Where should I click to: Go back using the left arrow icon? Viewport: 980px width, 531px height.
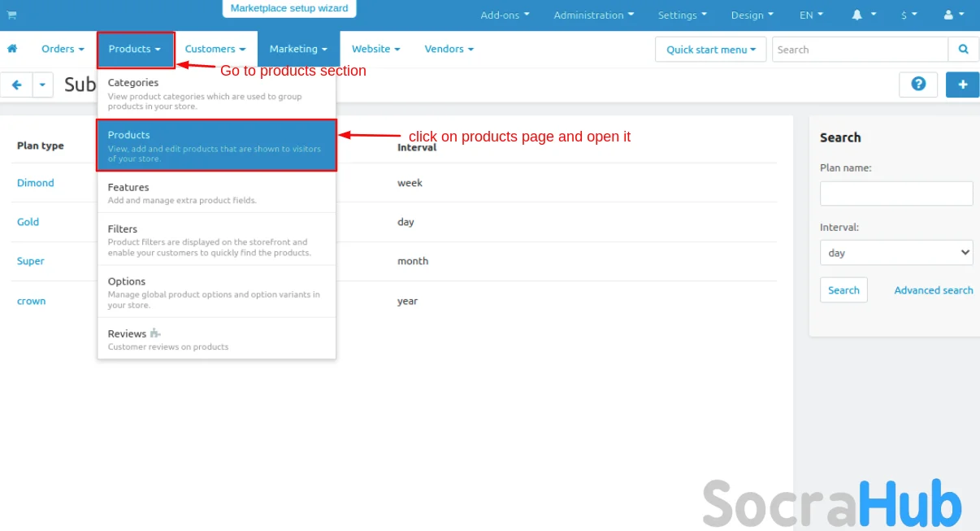pyautogui.click(x=16, y=85)
